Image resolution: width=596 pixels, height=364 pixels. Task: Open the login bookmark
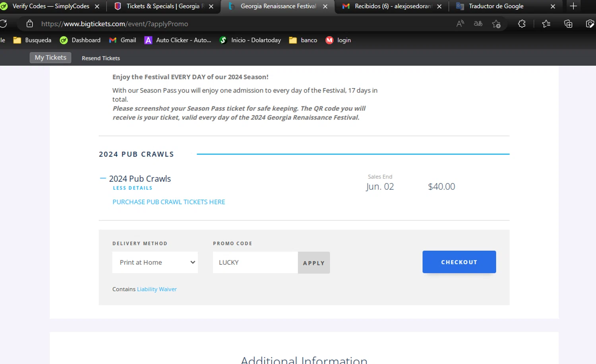click(x=338, y=40)
